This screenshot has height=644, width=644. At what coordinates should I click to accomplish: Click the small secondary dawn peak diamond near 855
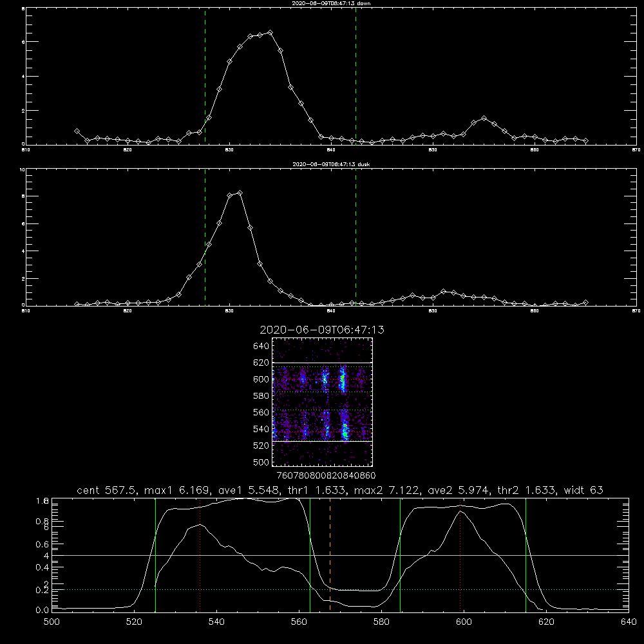click(484, 118)
